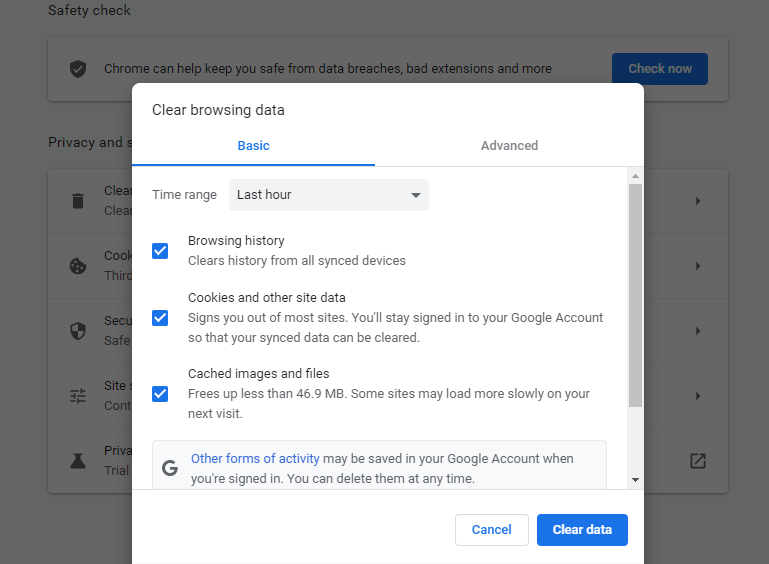
Task: Uncheck the Browsing history checkbox
Action: point(160,250)
